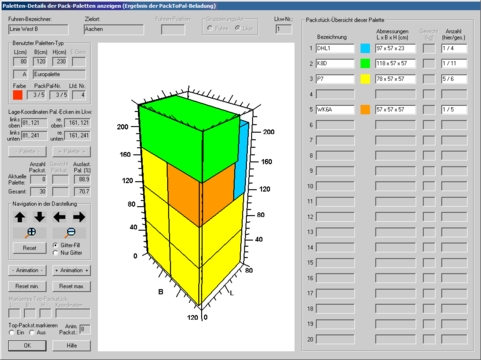Viewport: 481px width, 360px height.
Task: Confirm the dialog with OK
Action: point(27,346)
